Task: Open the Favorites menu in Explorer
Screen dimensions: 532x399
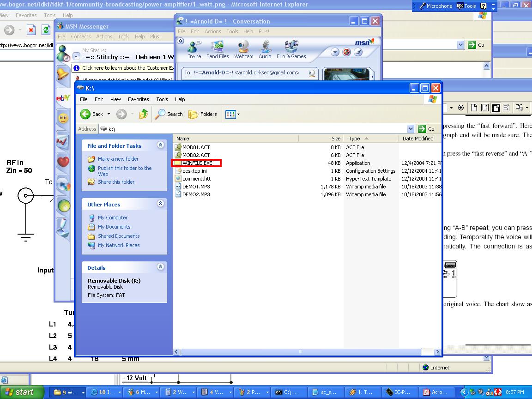Action: click(138, 99)
